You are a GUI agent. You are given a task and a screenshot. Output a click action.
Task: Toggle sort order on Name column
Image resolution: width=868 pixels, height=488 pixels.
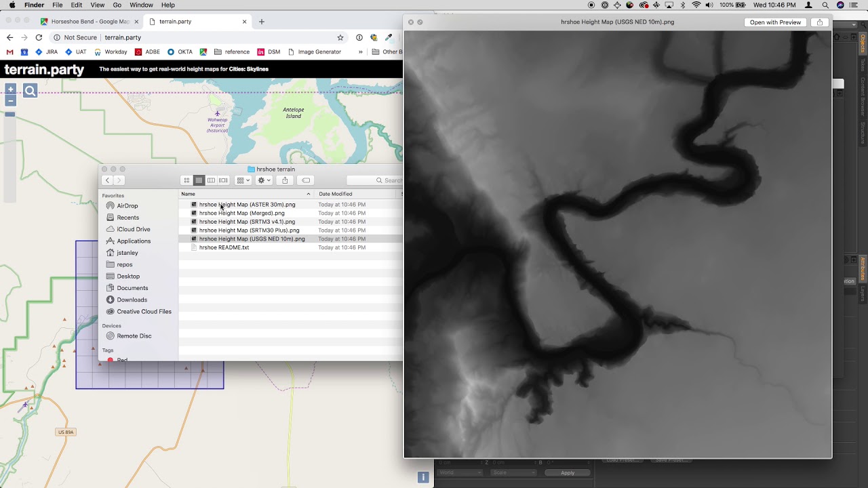[x=245, y=194]
